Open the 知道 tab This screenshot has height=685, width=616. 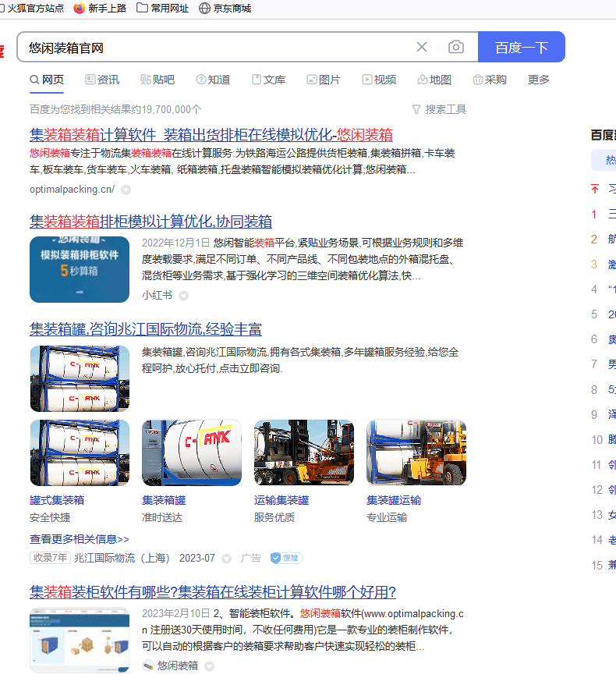[x=213, y=80]
